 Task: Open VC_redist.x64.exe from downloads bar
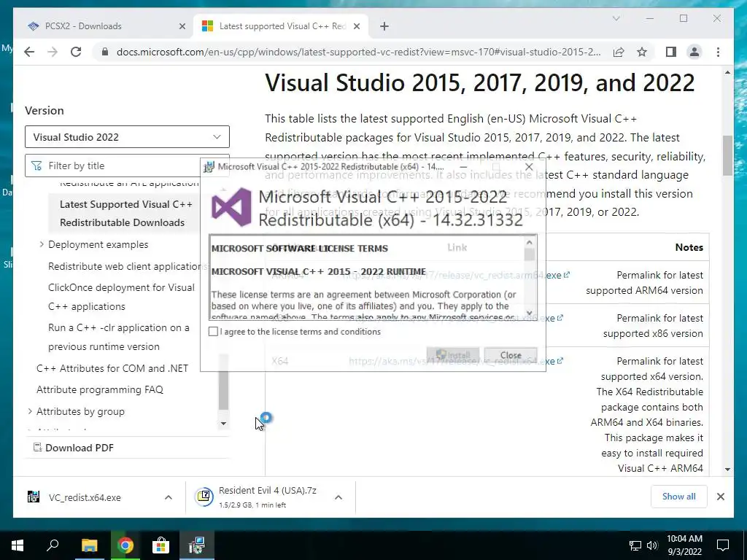[x=85, y=497]
